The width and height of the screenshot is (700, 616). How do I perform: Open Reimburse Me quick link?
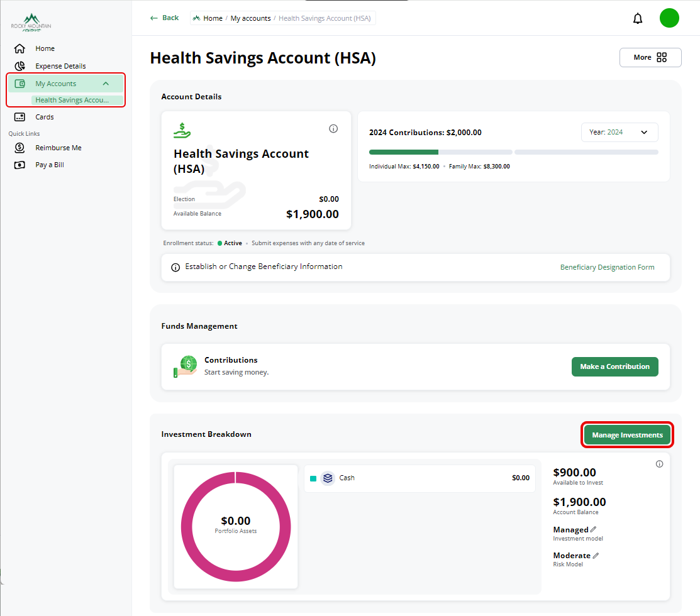pyautogui.click(x=19, y=147)
